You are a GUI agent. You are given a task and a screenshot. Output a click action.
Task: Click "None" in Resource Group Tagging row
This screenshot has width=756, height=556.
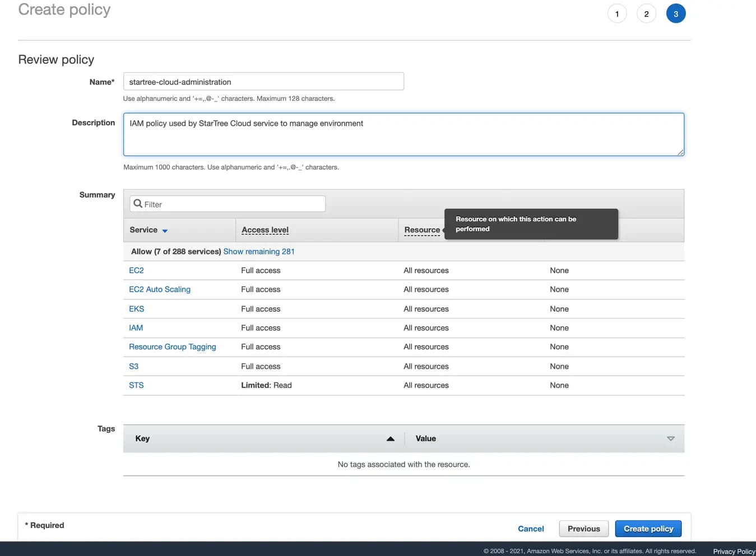point(559,347)
